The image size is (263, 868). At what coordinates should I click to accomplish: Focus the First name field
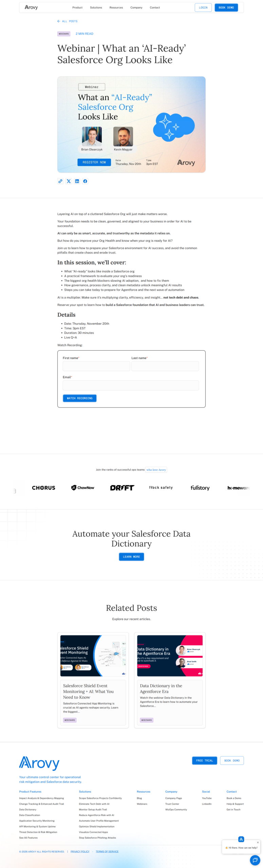pos(96,366)
